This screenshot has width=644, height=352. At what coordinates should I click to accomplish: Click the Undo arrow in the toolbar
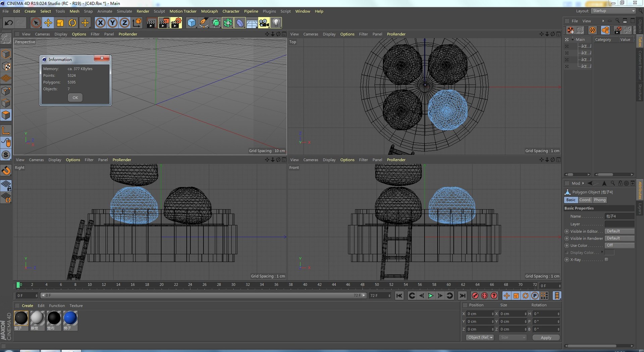[x=9, y=23]
